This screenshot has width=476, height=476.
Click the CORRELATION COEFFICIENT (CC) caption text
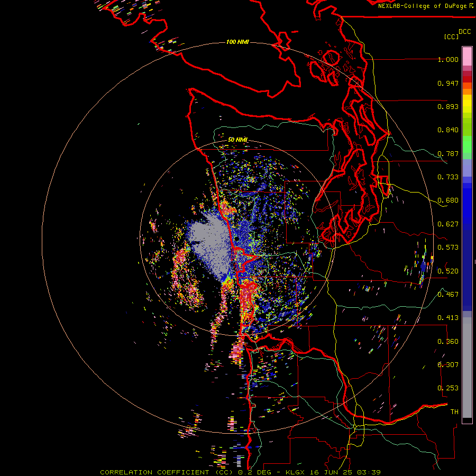167,472
